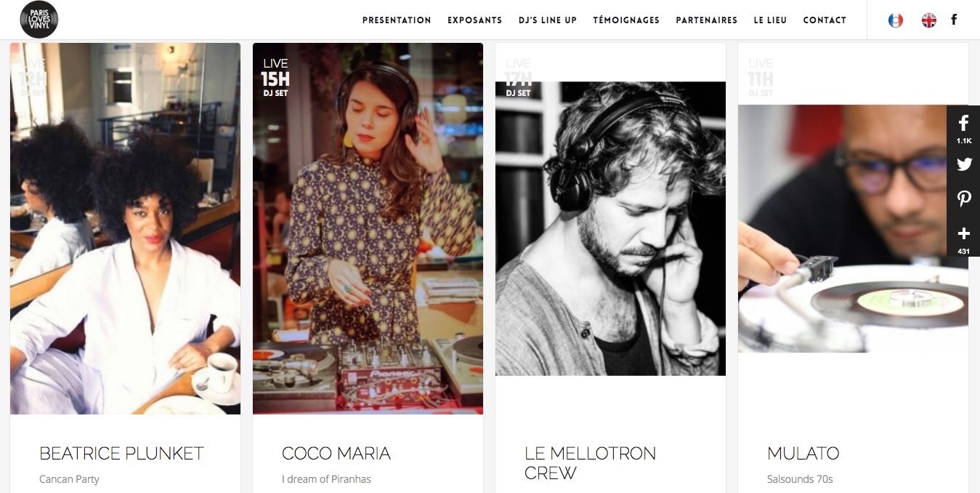980x493 pixels.
Task: Open the Mulato turntable photo
Action: (853, 228)
